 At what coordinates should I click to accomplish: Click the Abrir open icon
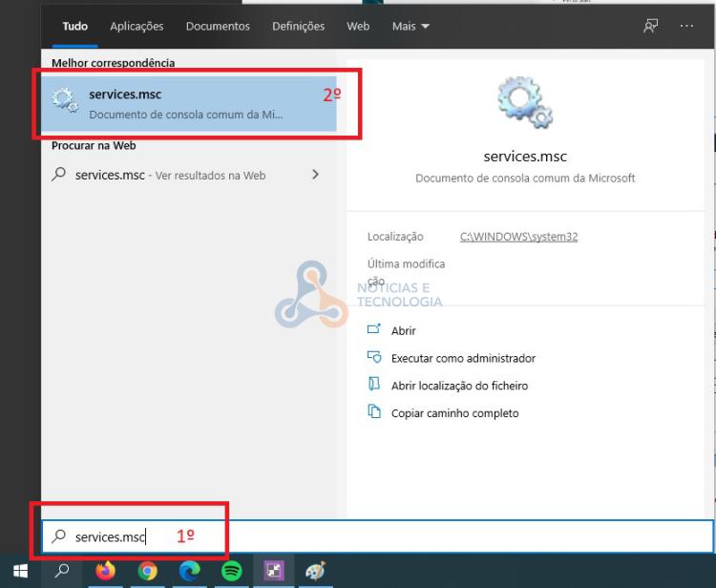[x=374, y=328]
